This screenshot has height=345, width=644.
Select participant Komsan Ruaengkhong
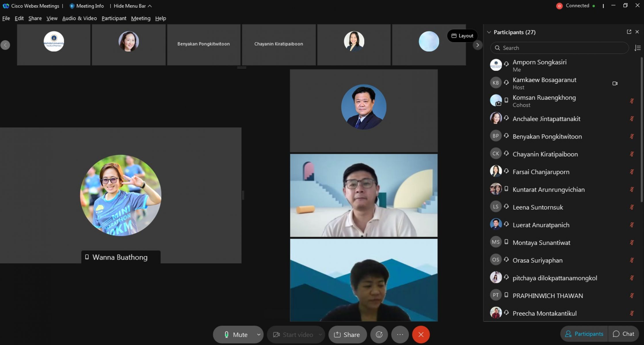click(563, 101)
